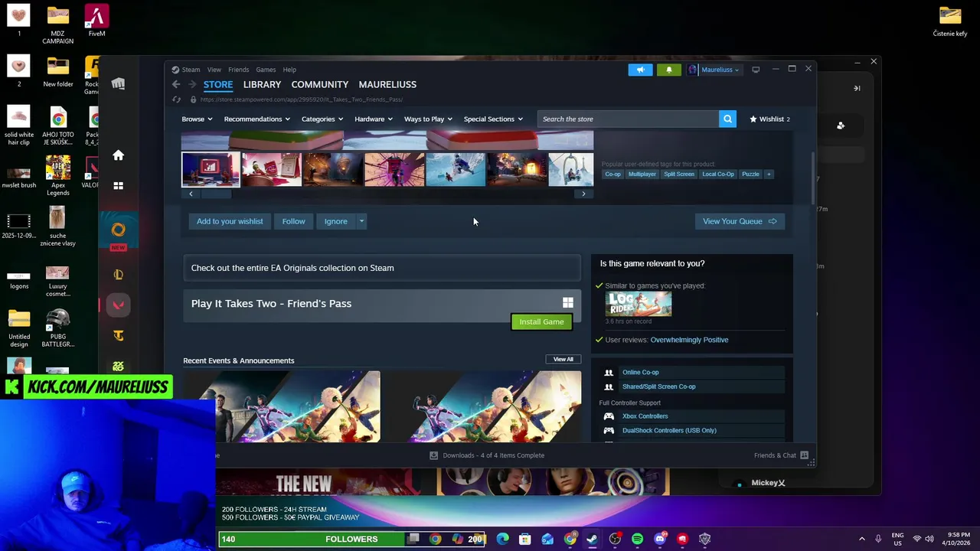The image size is (980, 551).
Task: Switch to the LIBRARY tab
Action: tap(262, 84)
